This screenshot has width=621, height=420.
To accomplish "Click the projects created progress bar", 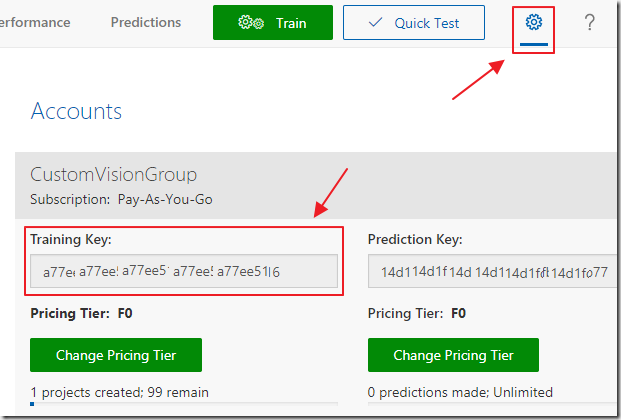I will tap(184, 404).
